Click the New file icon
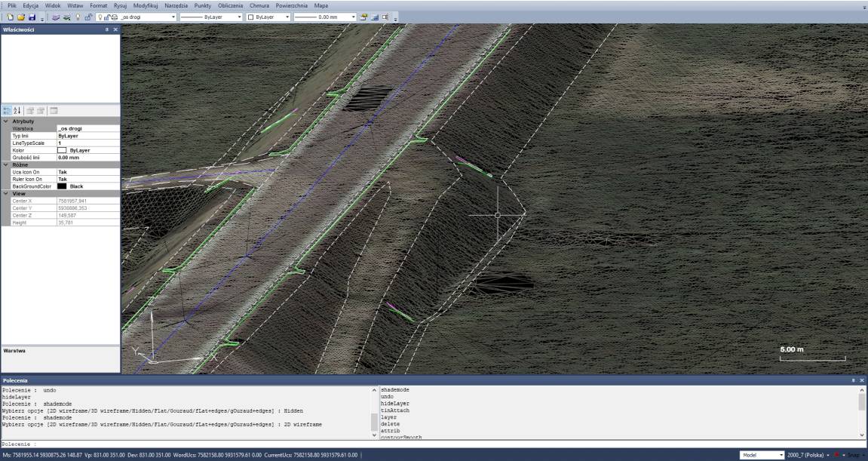 coord(11,17)
